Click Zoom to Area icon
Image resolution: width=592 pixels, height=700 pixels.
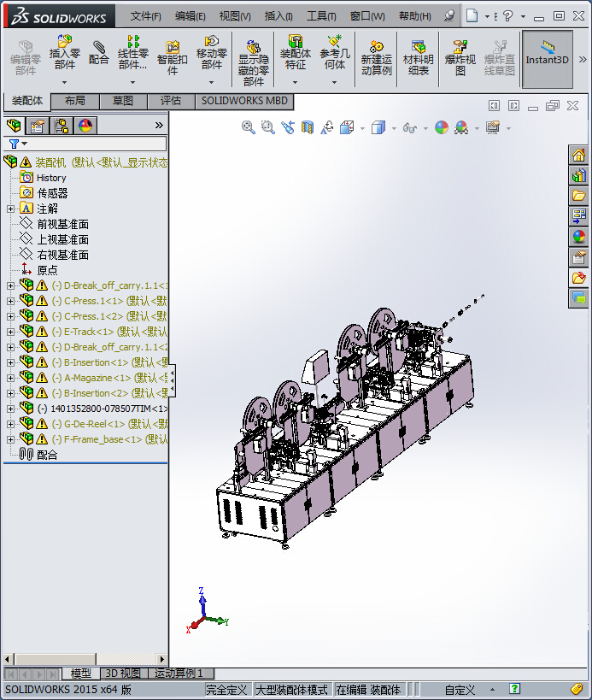pyautogui.click(x=267, y=127)
